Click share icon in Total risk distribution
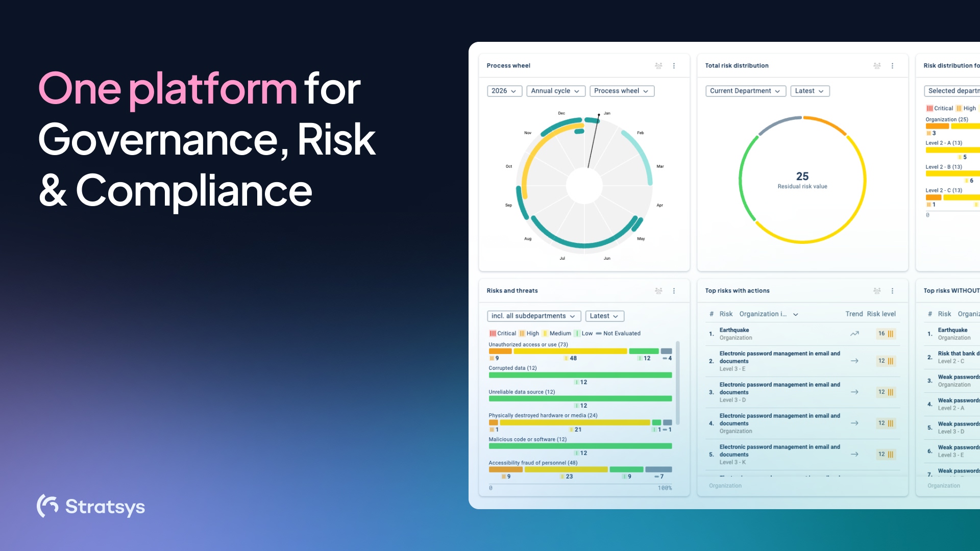This screenshot has width=980, height=551. [877, 66]
